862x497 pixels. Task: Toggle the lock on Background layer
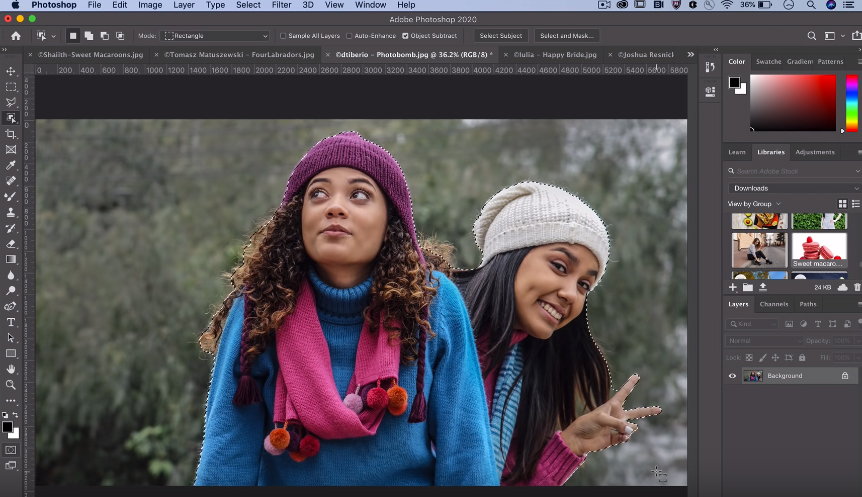click(x=845, y=376)
